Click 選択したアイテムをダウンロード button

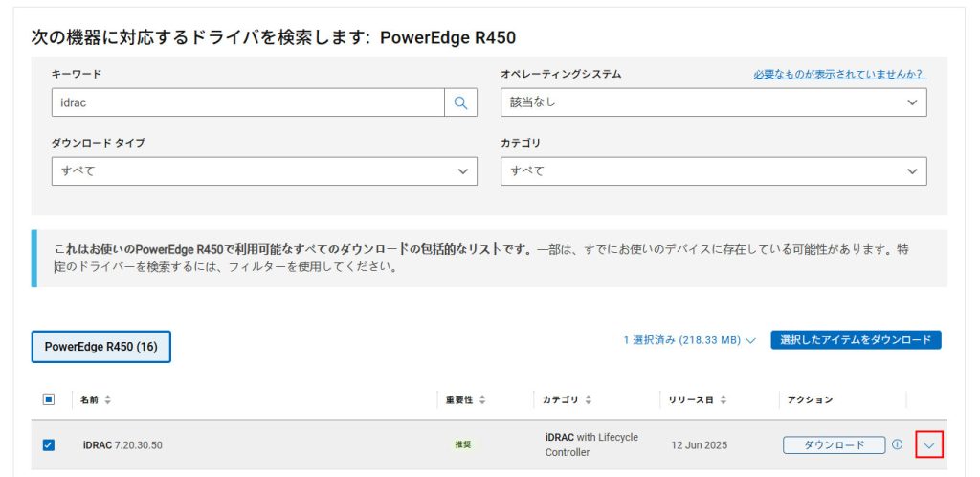click(x=856, y=340)
